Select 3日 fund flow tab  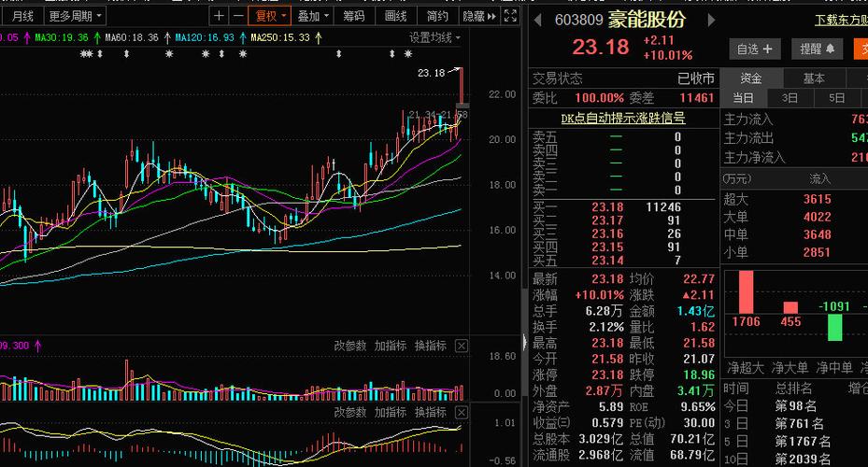coord(790,98)
